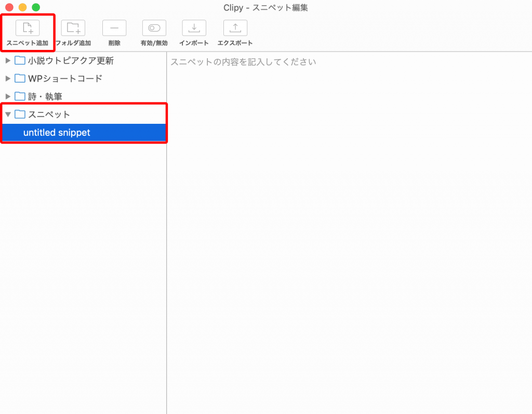532x414 pixels.
Task: Click the フォルダ追加 (add folder) icon
Action: click(x=73, y=28)
